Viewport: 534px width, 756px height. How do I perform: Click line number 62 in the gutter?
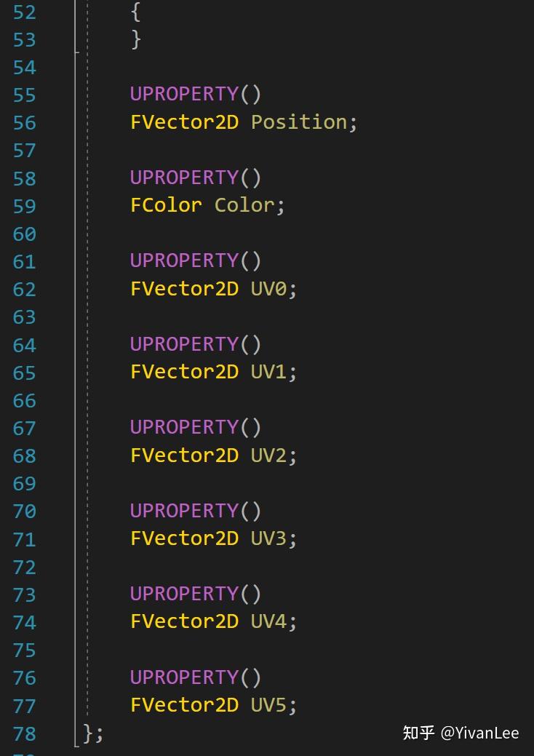coord(24,290)
